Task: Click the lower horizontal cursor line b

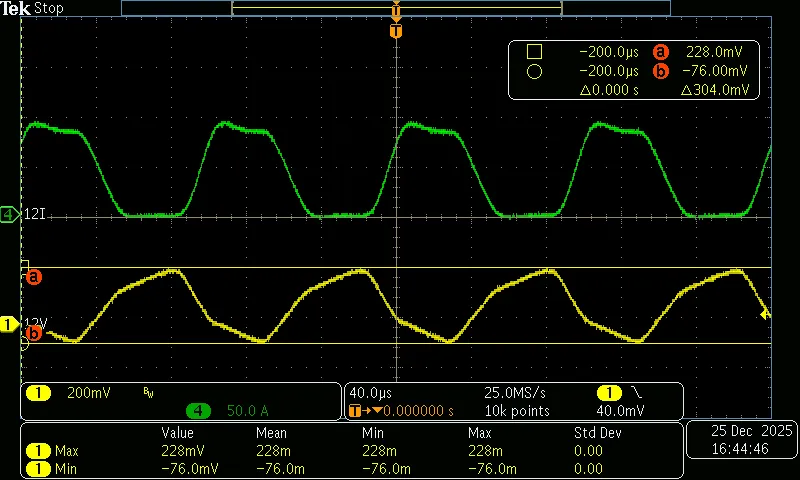Action: click(396, 343)
